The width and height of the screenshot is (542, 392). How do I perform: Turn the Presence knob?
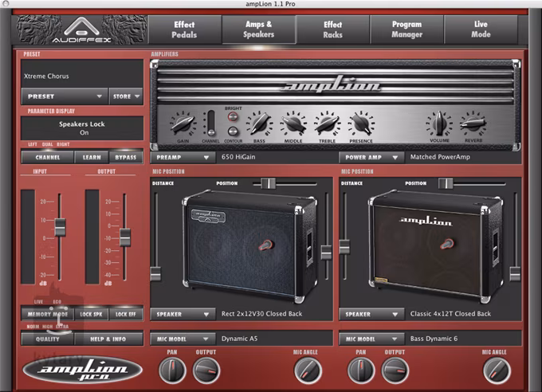360,123
